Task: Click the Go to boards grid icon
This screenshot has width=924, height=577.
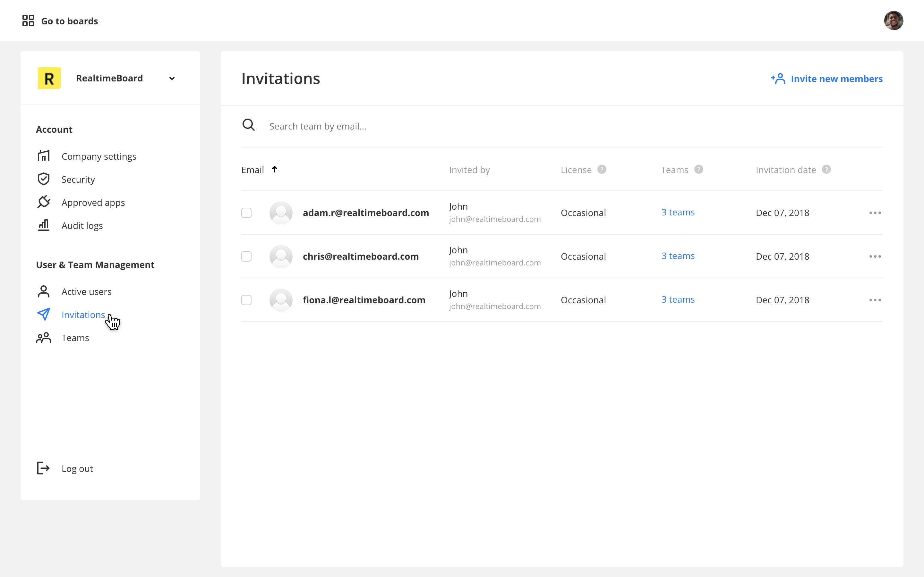Action: tap(28, 21)
